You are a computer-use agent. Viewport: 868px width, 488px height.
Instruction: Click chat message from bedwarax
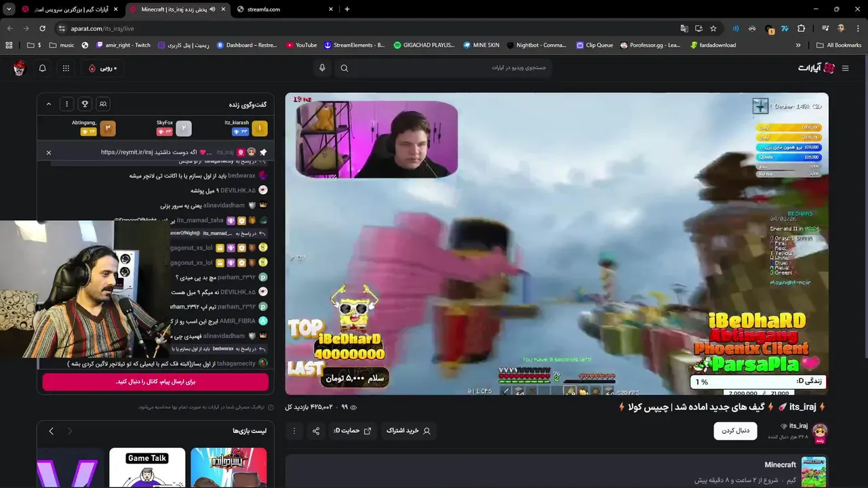(198, 176)
